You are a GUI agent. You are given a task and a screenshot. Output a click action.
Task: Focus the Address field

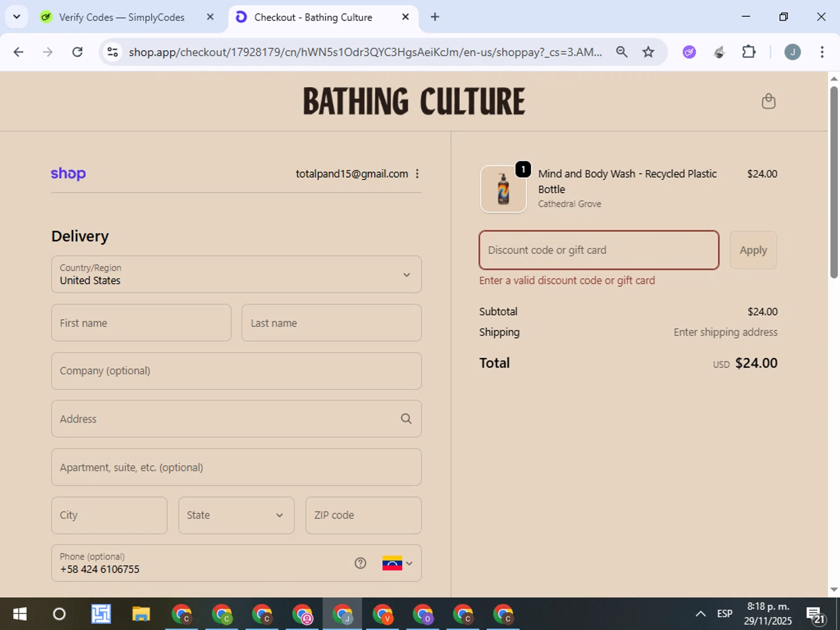[x=236, y=419]
